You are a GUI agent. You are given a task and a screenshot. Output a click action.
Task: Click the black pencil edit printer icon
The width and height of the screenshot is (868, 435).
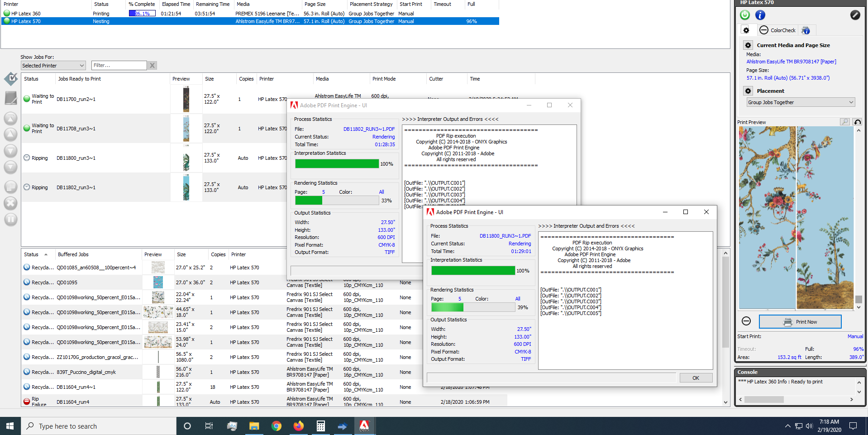click(855, 15)
